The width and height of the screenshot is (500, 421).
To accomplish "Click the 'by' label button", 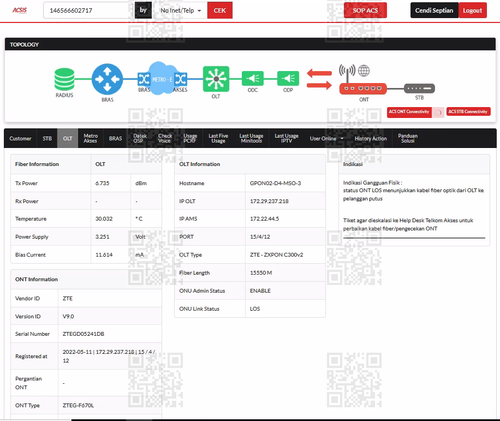I will tap(143, 10).
